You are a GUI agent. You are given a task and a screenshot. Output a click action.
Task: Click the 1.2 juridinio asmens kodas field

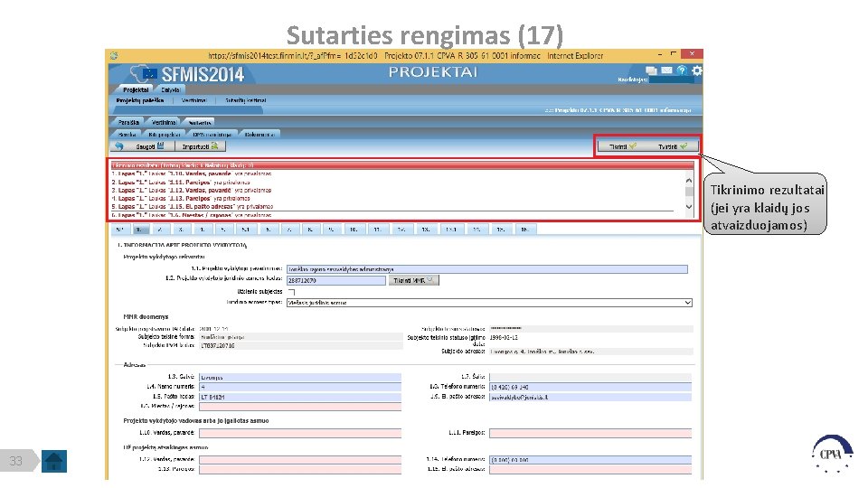(x=335, y=280)
